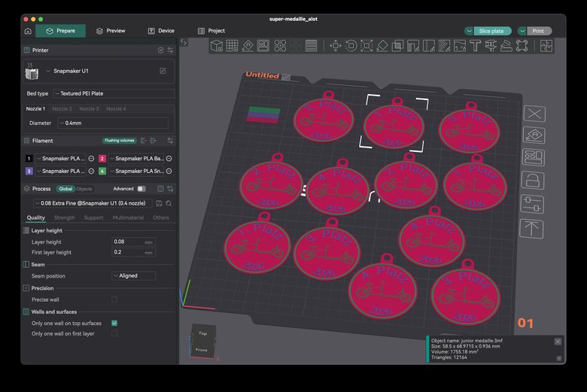The image size is (587, 392).
Task: Check Only one wall on first layer
Action: (114, 333)
